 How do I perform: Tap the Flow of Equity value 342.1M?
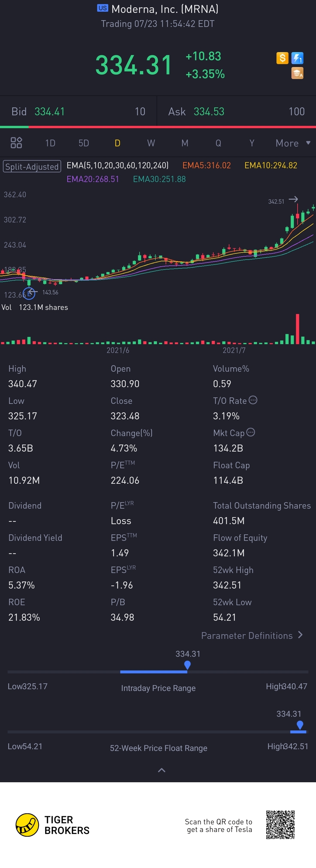click(229, 553)
